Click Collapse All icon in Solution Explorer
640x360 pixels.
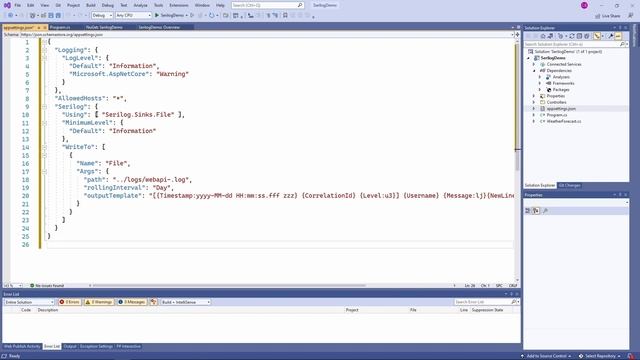pyautogui.click(x=579, y=36)
